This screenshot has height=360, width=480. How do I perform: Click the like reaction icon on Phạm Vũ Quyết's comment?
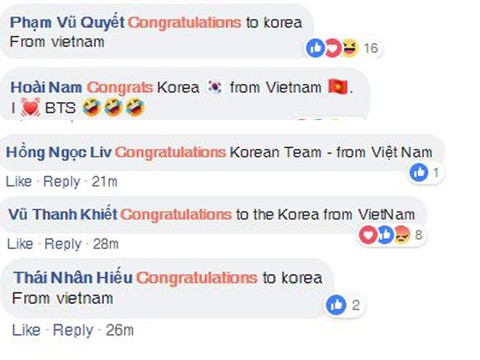(x=315, y=48)
